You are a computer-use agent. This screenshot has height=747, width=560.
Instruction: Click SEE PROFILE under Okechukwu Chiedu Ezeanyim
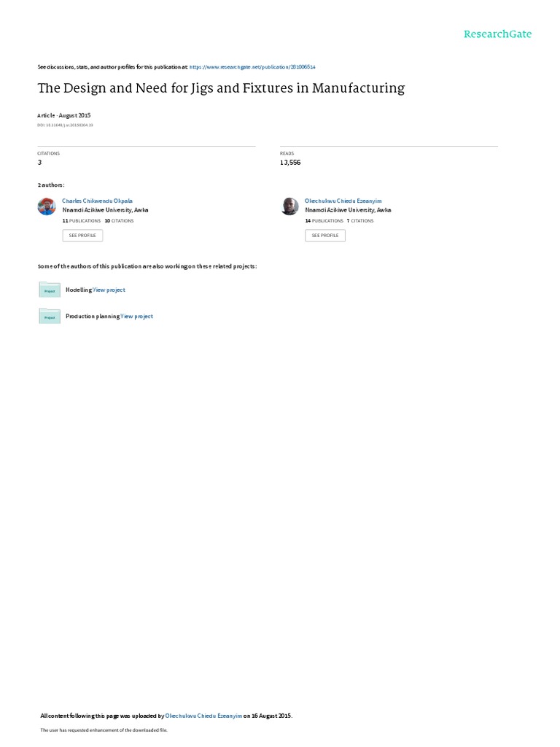coord(325,236)
